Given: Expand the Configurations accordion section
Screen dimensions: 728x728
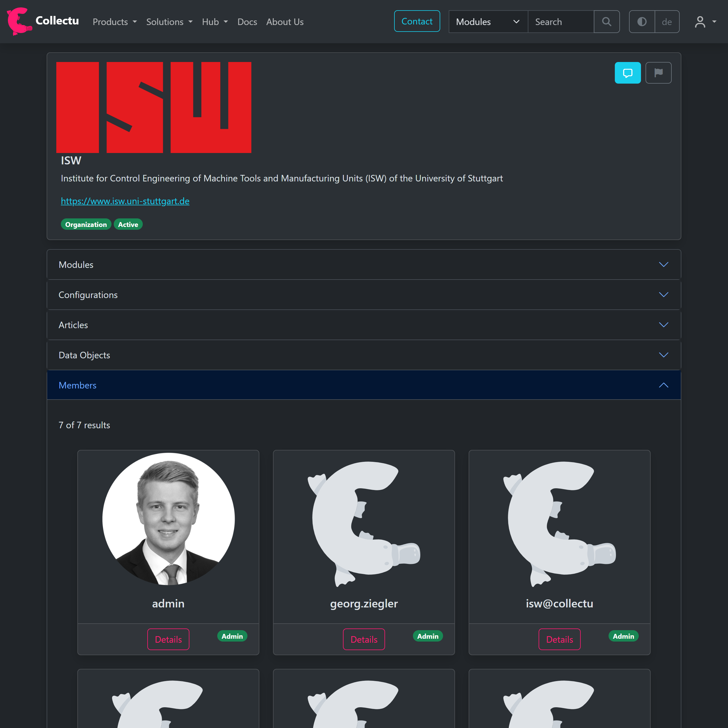Looking at the screenshot, I should (364, 295).
